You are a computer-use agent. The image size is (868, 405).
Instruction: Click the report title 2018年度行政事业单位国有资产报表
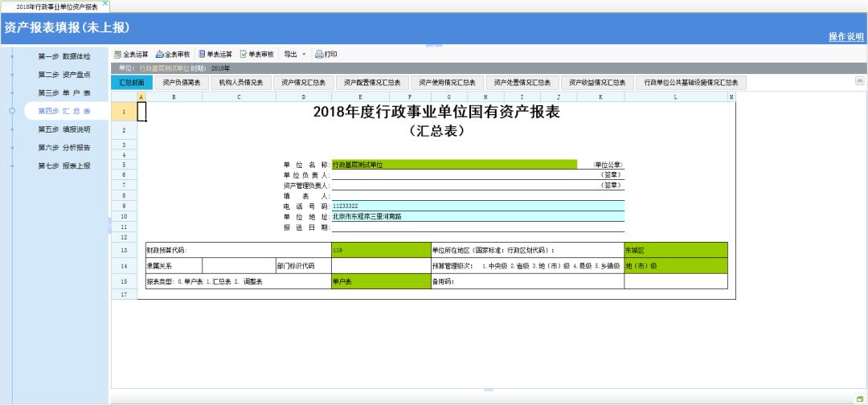(x=436, y=112)
